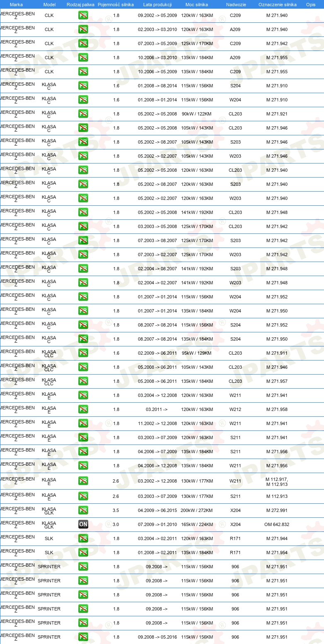Click the 09.2008 -> 05.2016 date cell
Viewport: 324px width, 644px height.
tap(157, 637)
